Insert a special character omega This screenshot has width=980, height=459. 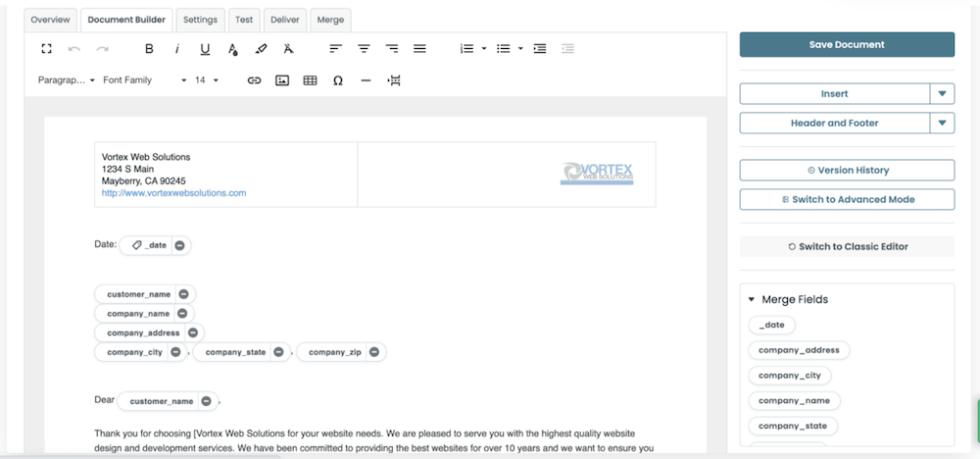pyautogui.click(x=338, y=80)
